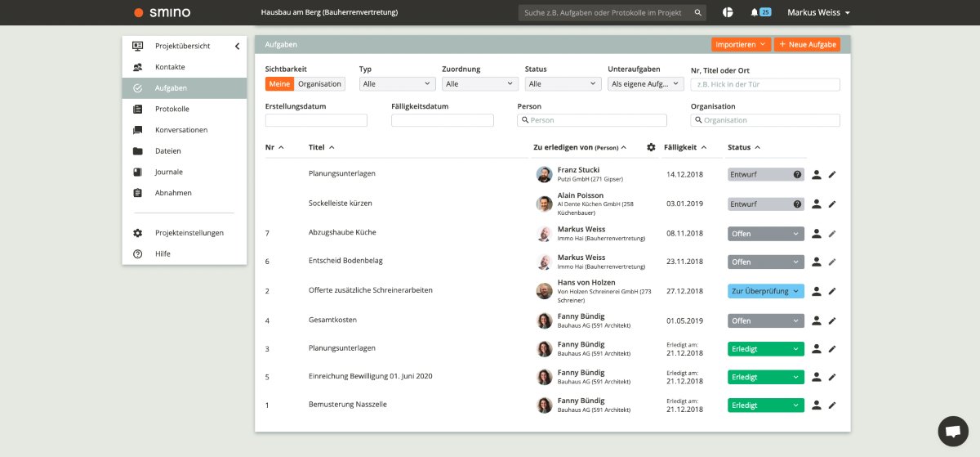This screenshot has height=457, width=980.
Task: Open the Unteraufgaben dropdown
Action: point(646,84)
